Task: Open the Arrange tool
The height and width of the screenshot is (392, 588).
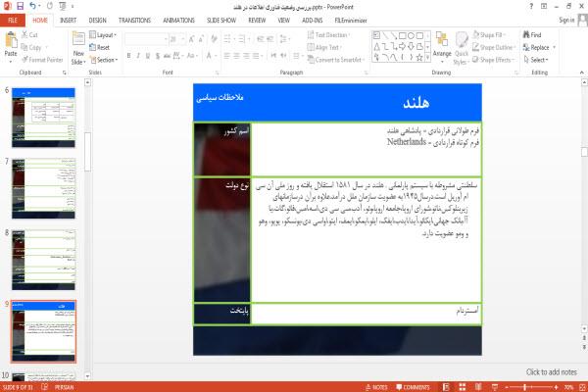Action: coord(442,46)
